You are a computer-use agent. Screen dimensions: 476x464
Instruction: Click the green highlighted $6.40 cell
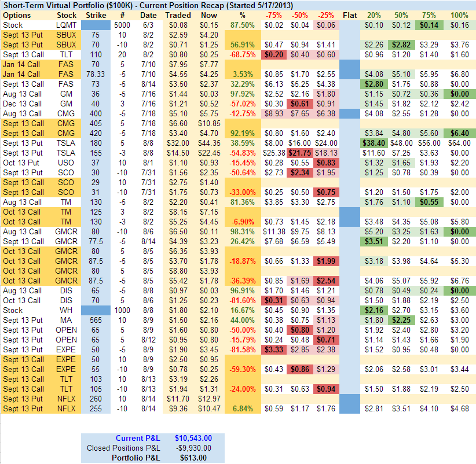coord(459,133)
